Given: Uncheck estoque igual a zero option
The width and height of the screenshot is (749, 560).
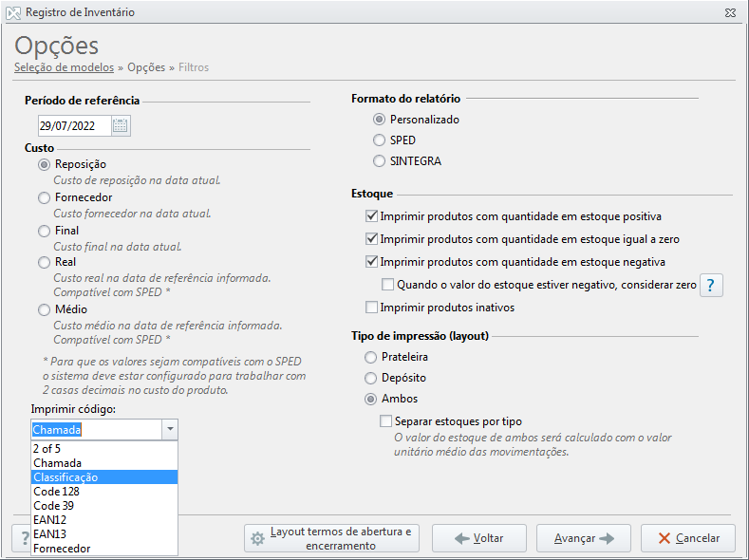Looking at the screenshot, I should point(371,238).
